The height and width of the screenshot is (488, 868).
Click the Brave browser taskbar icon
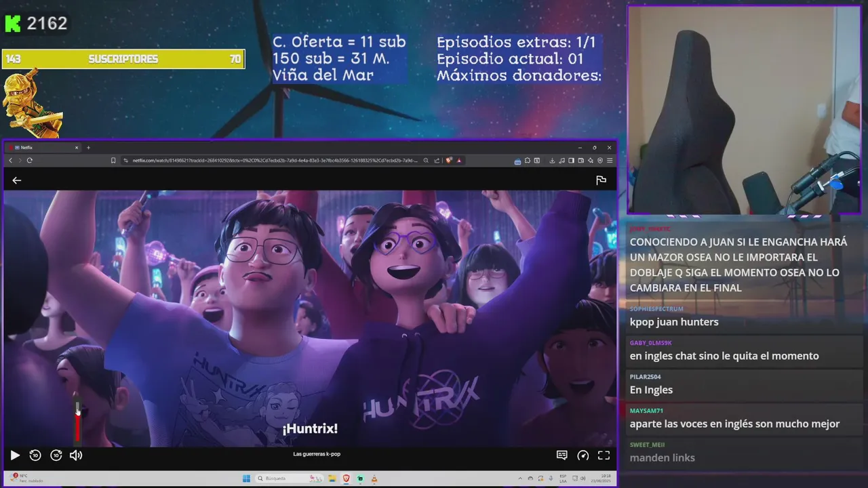(346, 479)
